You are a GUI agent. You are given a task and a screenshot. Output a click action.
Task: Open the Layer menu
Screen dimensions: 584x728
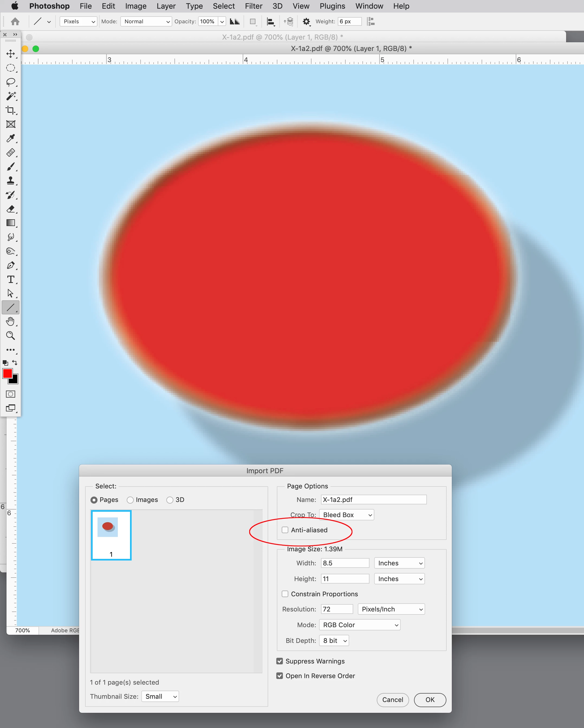(166, 6)
